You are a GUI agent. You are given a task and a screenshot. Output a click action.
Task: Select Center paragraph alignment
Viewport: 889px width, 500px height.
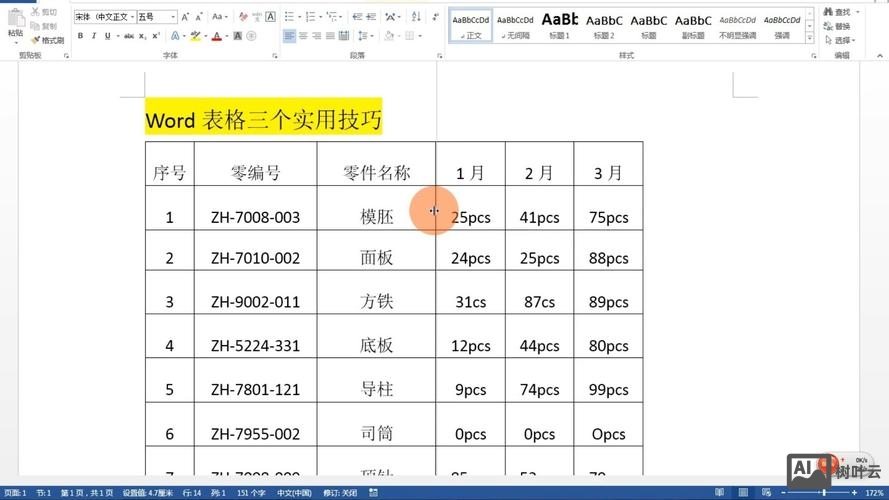pyautogui.click(x=303, y=36)
